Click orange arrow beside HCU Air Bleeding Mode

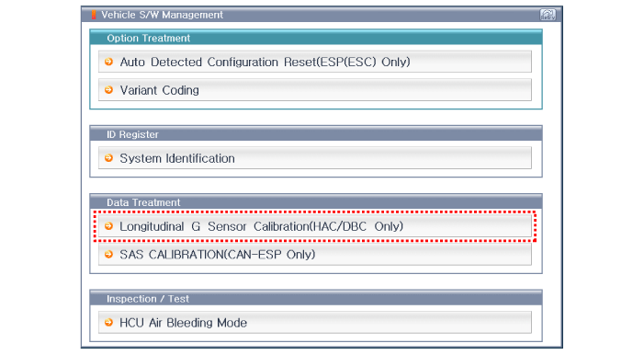pos(108,323)
